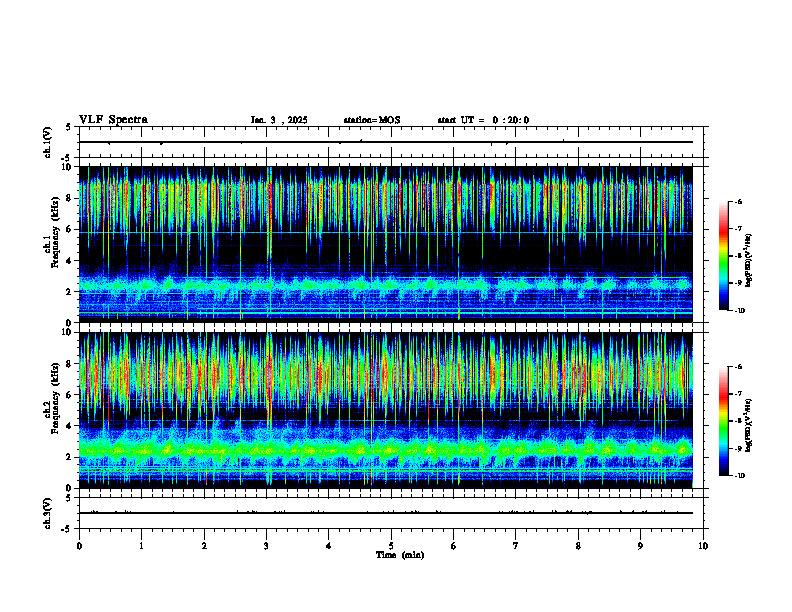Select the ch.1 Frequency (kHz) axis label
The image size is (792, 612).
click(52, 232)
